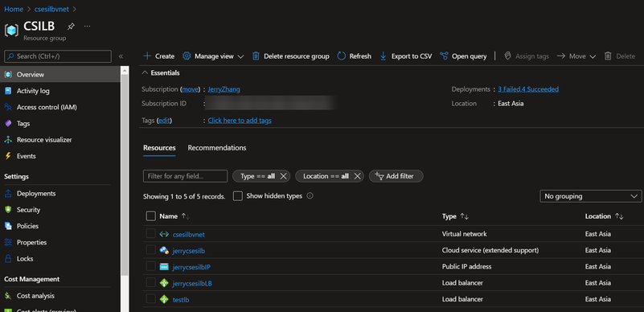The height and width of the screenshot is (312, 644).
Task: Select the Resources tab
Action: [159, 148]
